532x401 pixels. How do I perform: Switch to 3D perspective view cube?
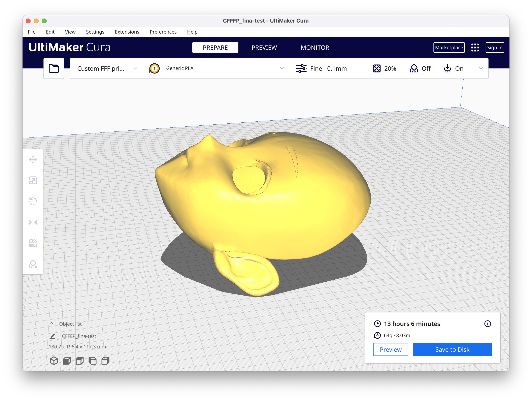(54, 361)
